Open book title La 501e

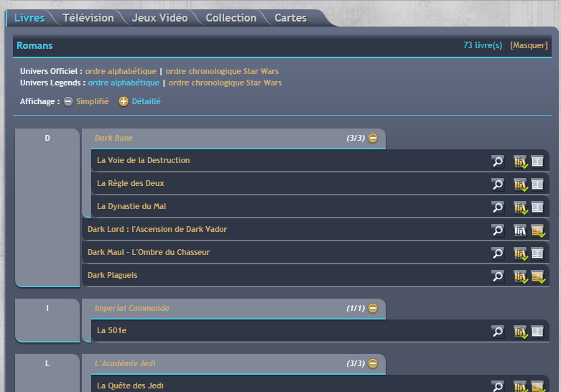coord(111,330)
